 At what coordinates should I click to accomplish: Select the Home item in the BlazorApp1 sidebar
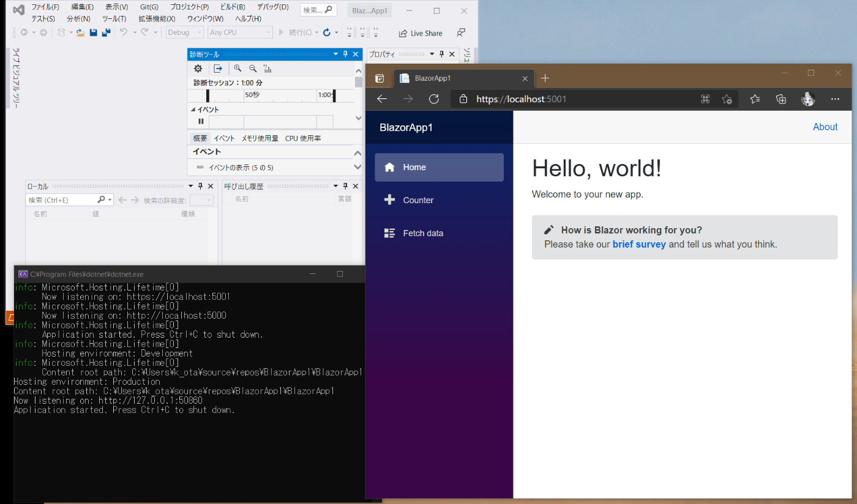[414, 167]
